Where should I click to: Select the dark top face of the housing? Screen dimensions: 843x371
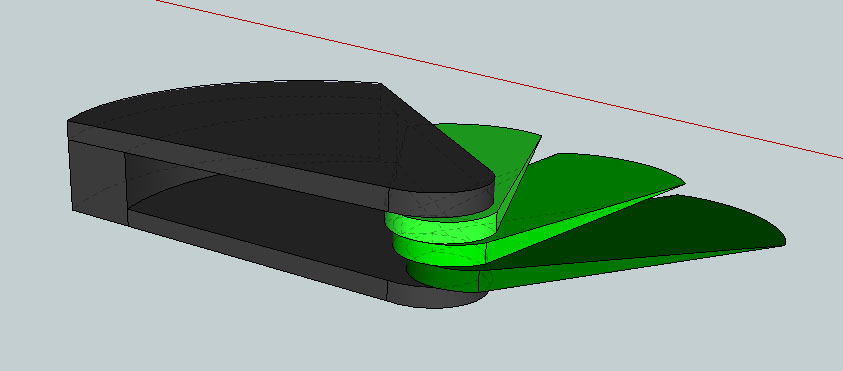coord(280,132)
